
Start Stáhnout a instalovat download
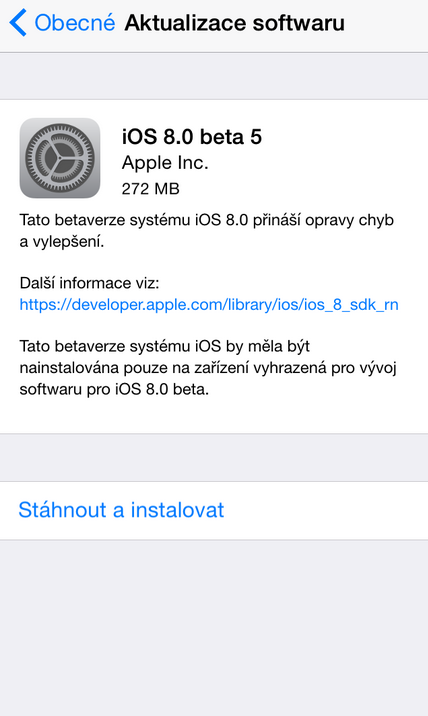[x=121, y=510]
